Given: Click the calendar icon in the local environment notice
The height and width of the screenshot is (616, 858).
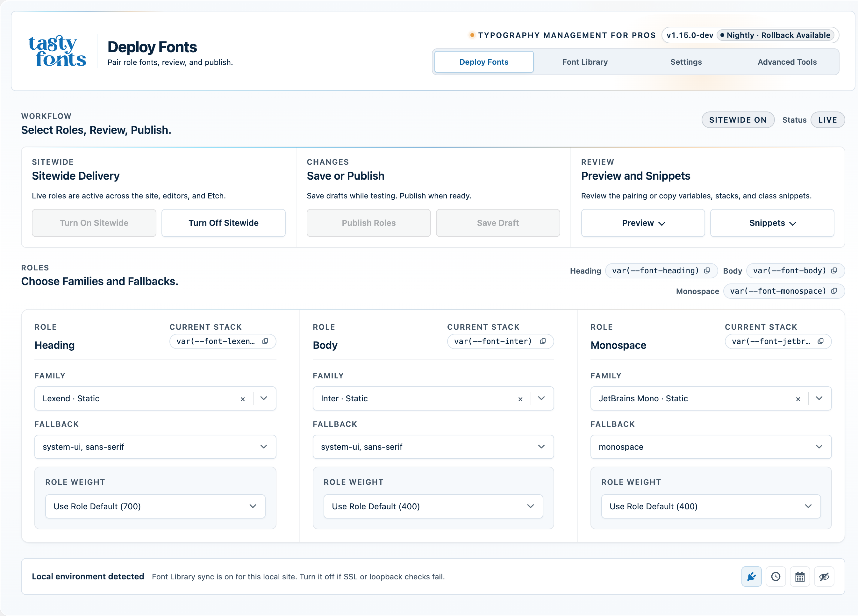Looking at the screenshot, I should pyautogui.click(x=800, y=576).
